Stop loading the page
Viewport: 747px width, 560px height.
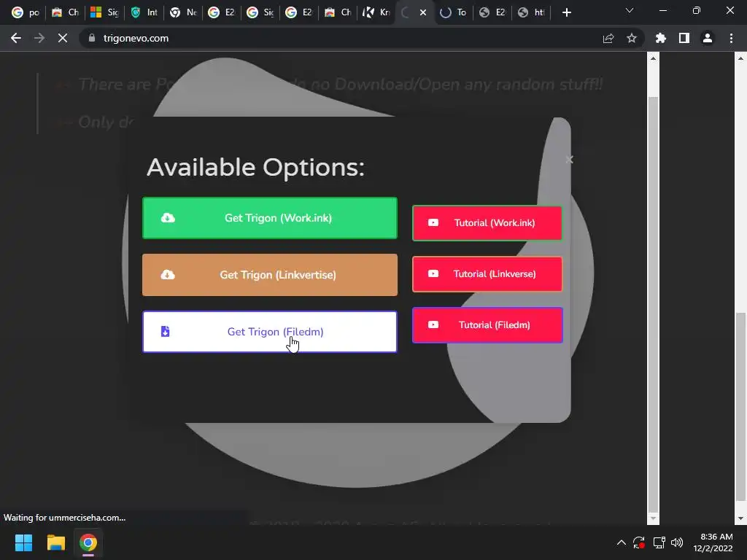coord(63,38)
